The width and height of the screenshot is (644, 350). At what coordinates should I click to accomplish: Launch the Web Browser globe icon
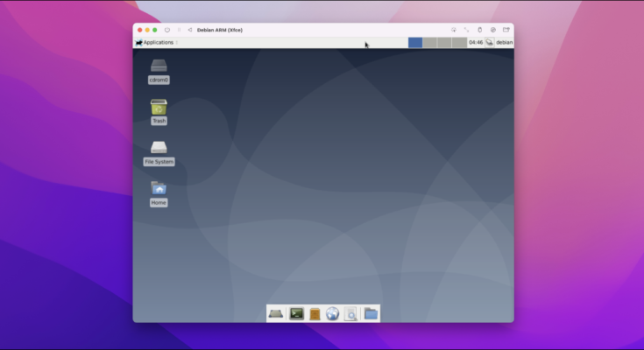333,313
